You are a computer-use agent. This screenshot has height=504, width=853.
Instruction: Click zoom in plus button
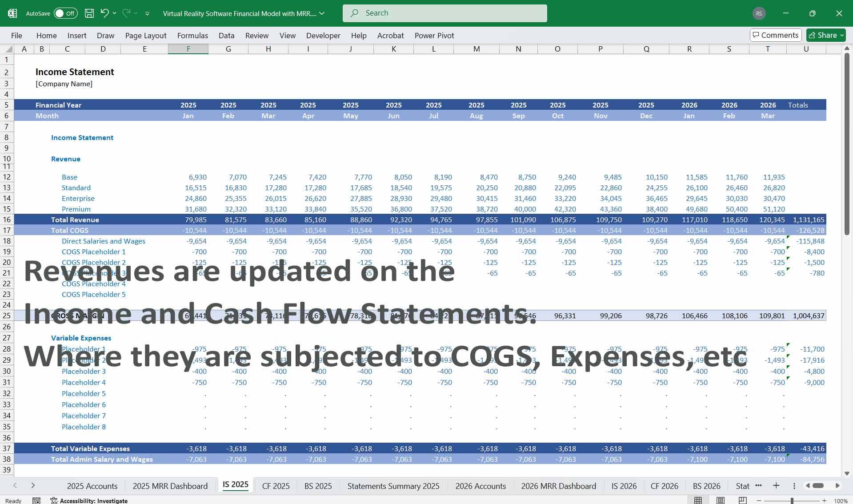coord(825,500)
